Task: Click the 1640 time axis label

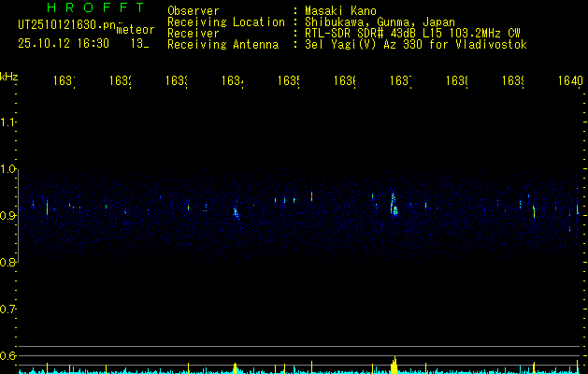Action: pos(571,80)
